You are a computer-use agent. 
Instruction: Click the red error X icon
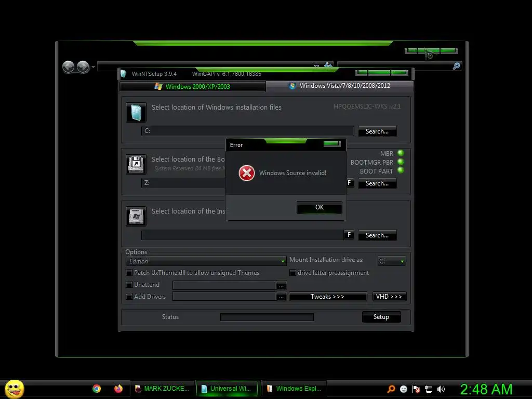coord(247,173)
